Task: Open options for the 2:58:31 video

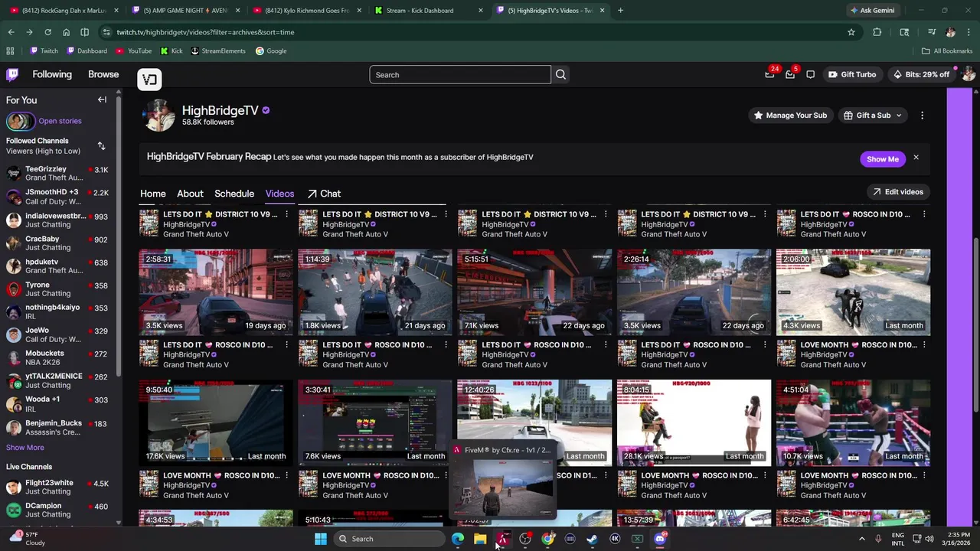Action: pos(287,345)
